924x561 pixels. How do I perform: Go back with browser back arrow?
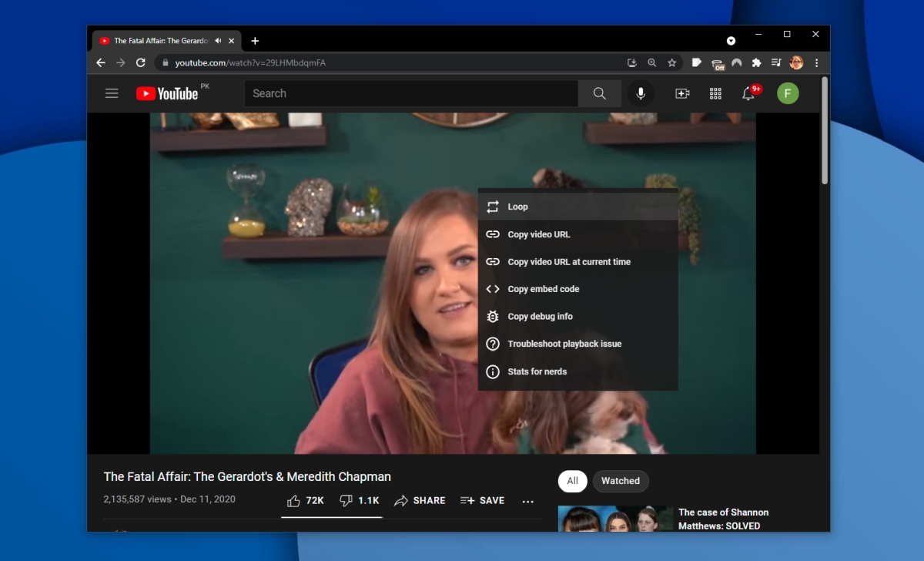(x=101, y=62)
